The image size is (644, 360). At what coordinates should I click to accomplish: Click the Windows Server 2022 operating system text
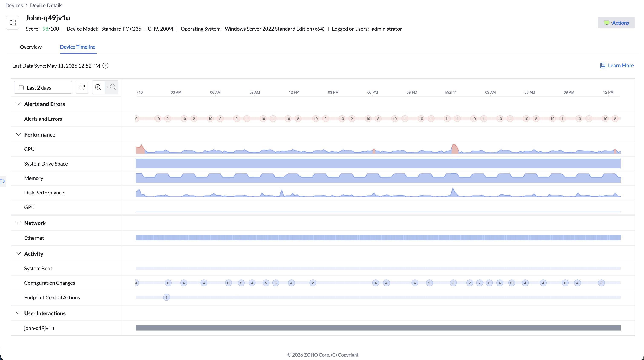275,29
